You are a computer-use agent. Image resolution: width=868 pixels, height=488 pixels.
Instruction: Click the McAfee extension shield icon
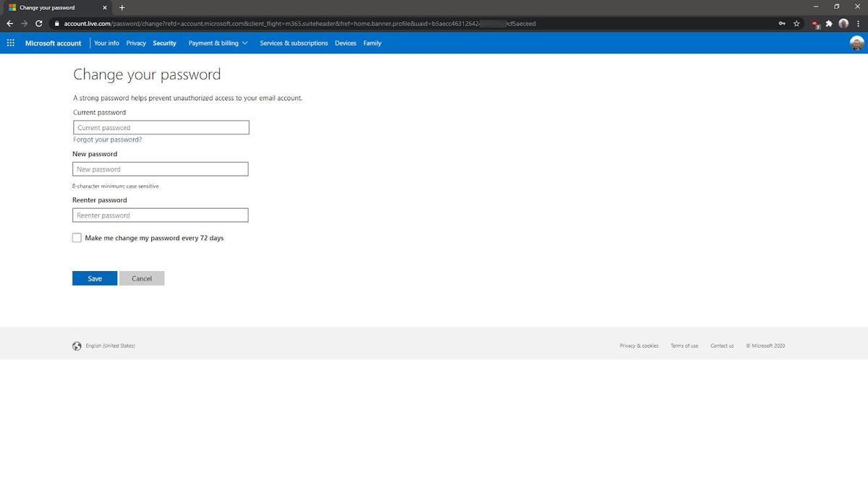pyautogui.click(x=814, y=23)
